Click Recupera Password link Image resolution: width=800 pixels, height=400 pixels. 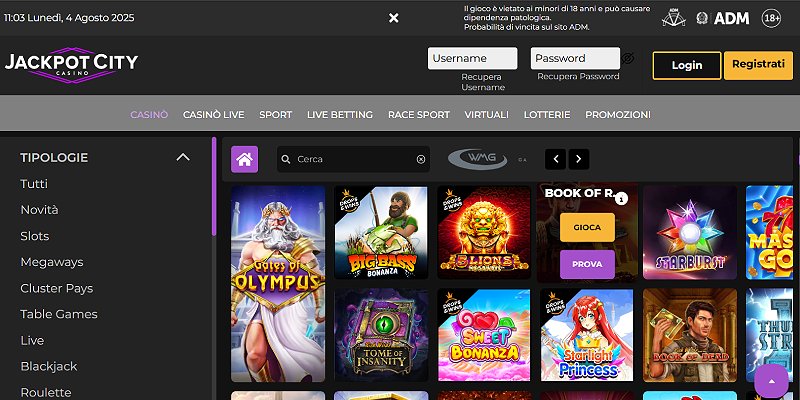point(578,77)
